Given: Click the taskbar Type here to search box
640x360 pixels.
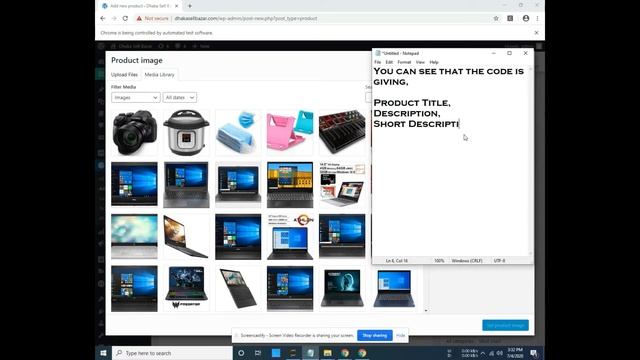Looking at the screenshot, I should coord(172,353).
